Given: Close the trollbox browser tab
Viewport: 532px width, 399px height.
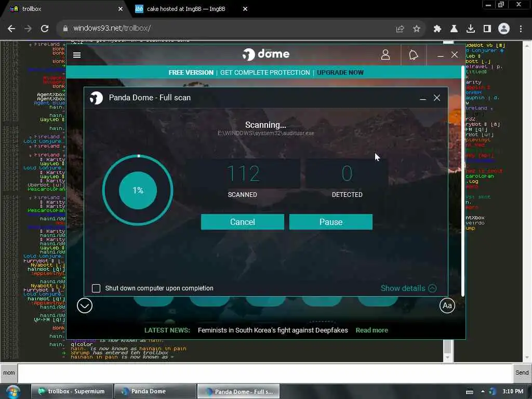Looking at the screenshot, I should point(121,9).
